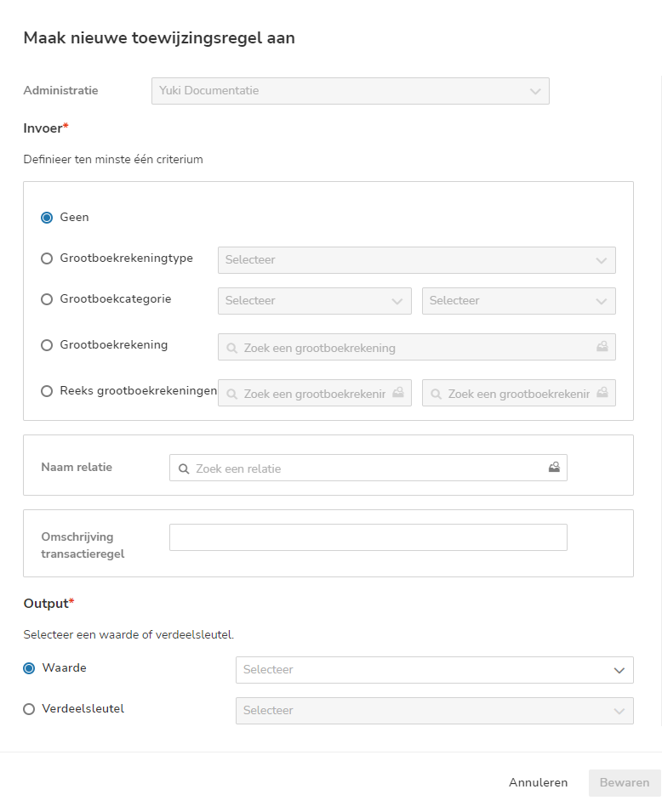Screen dimensions: 662x812
Task: Click lookup icon in first Reeks grootboekrekeningen field
Action: pyautogui.click(x=397, y=393)
